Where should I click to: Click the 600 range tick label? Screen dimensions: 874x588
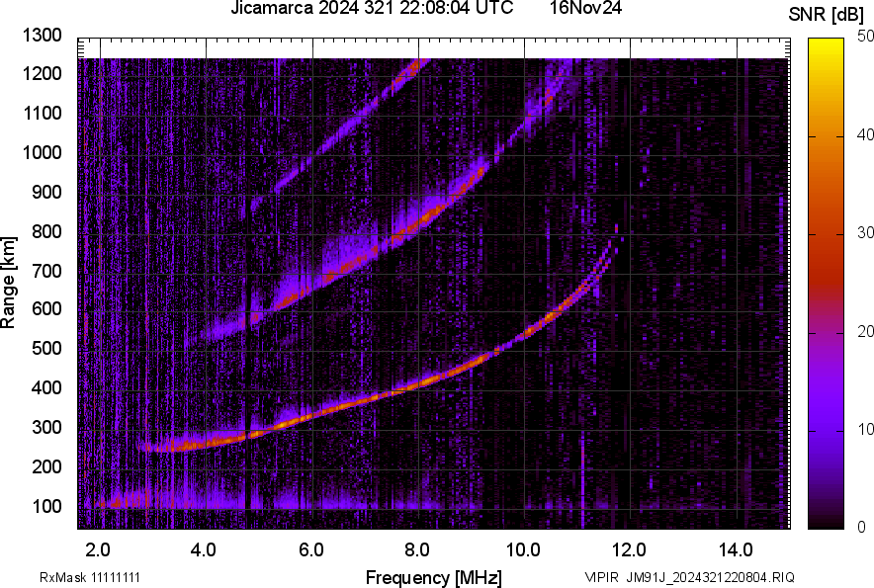[46, 309]
